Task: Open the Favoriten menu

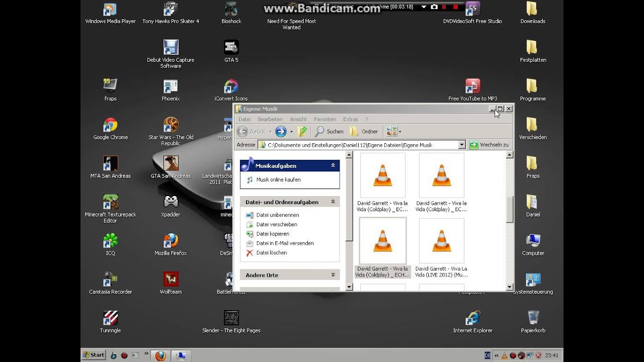Action: (x=325, y=119)
